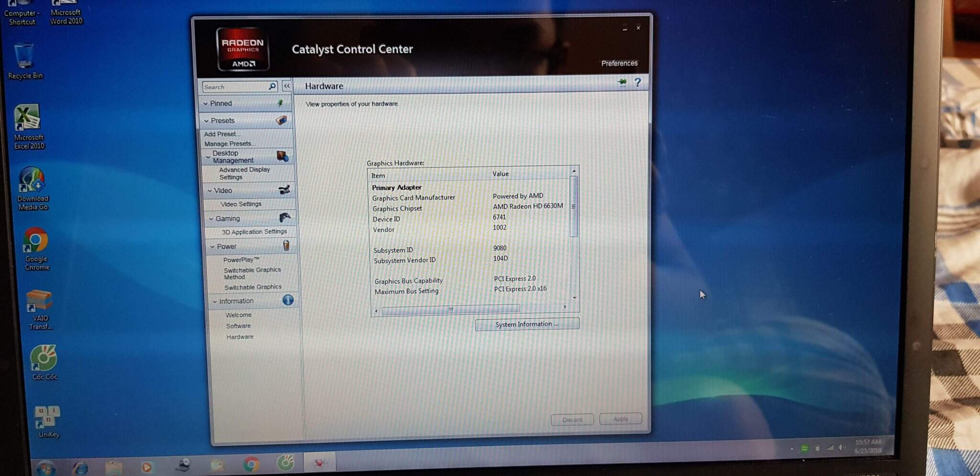Click the green pin icon in Hardware header
This screenshot has width=980, height=476.
point(622,82)
